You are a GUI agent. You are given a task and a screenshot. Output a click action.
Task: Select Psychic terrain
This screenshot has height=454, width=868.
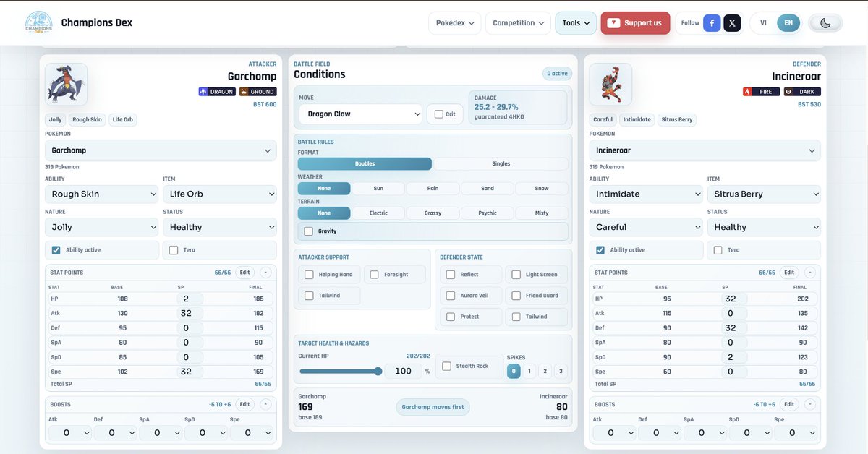coord(488,213)
